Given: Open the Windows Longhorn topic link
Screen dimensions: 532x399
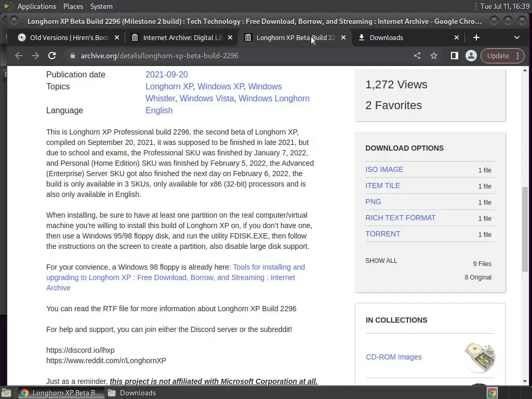Looking at the screenshot, I should 274,98.
